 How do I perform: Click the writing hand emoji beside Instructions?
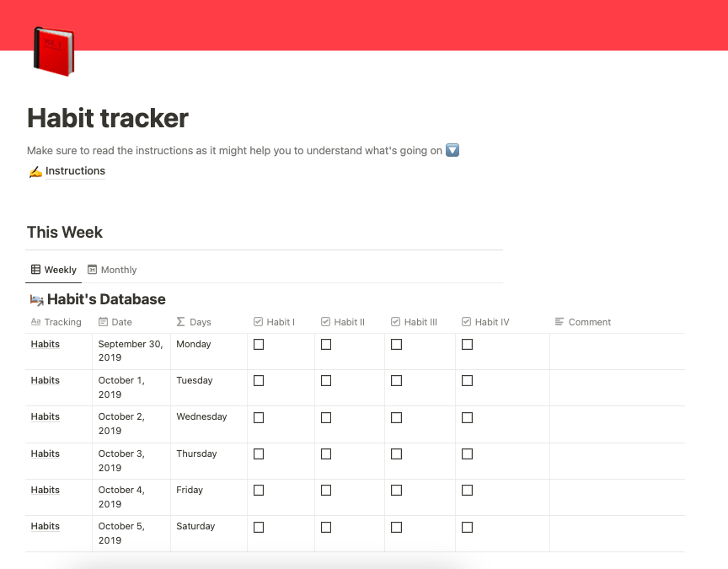(x=35, y=171)
